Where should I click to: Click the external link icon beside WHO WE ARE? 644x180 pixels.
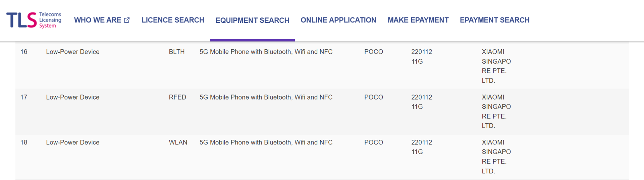pos(127,20)
